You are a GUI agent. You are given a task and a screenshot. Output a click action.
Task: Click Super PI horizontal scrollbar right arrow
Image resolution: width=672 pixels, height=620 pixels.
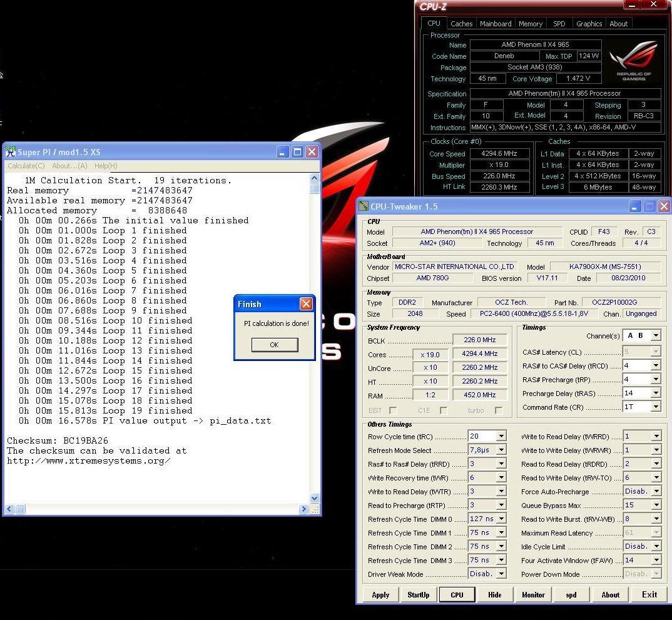click(x=303, y=509)
